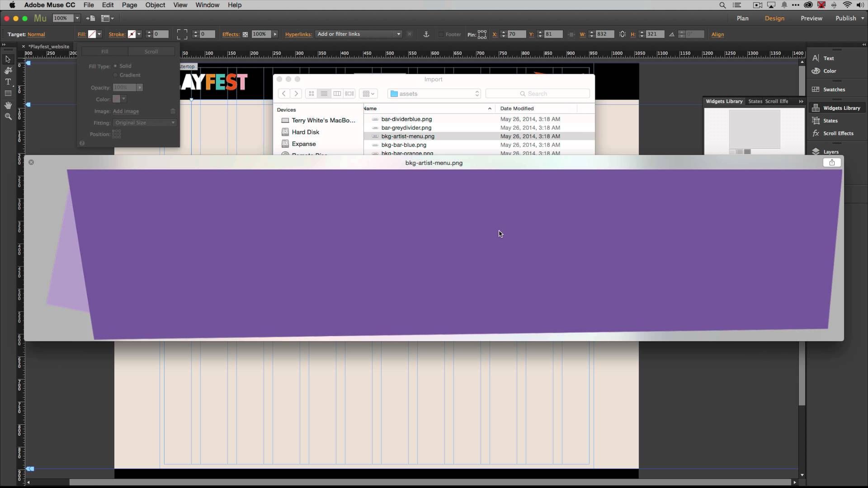This screenshot has height=488, width=868.
Task: Open the Hyperlinks filter dropdown
Action: pyautogui.click(x=398, y=34)
